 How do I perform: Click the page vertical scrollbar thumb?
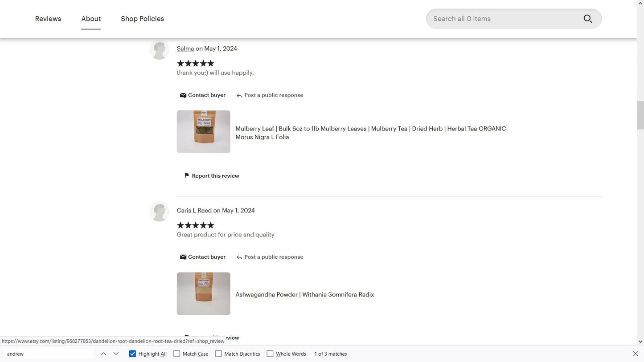(640, 115)
